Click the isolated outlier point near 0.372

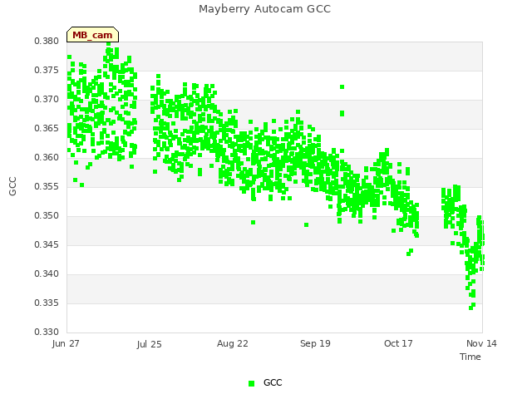[x=342, y=87]
